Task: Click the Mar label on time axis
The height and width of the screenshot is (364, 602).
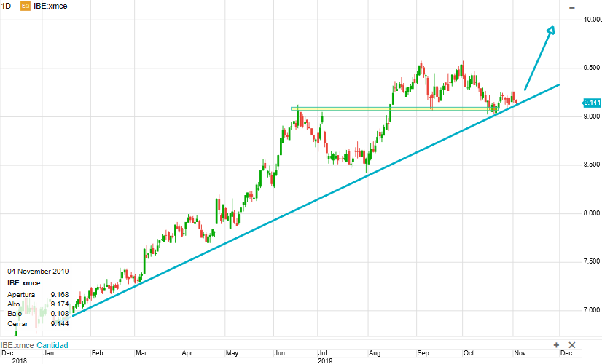Action: point(141,352)
